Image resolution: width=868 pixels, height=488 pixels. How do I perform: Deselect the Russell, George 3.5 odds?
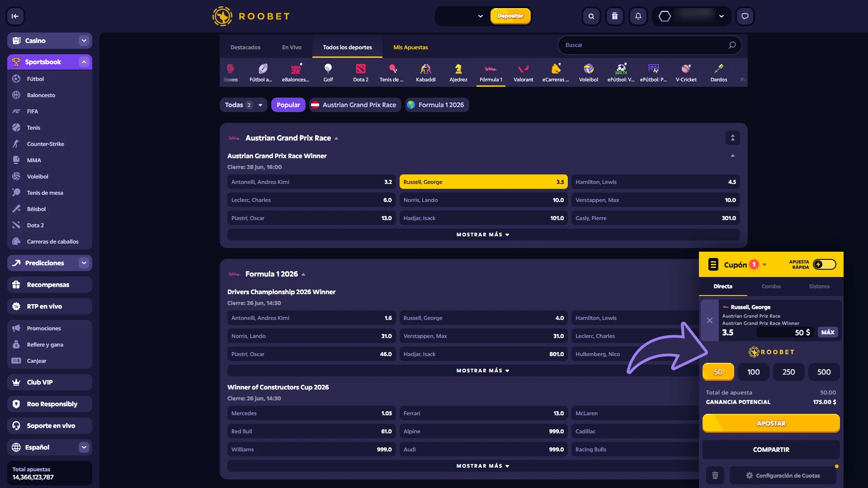483,182
